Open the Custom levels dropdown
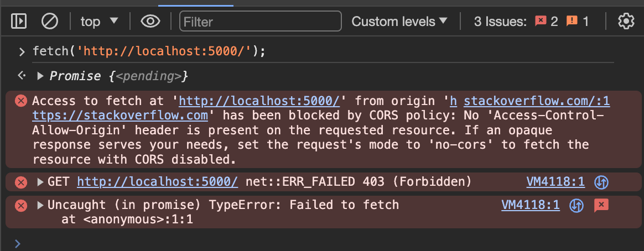644x251 pixels. (x=399, y=22)
